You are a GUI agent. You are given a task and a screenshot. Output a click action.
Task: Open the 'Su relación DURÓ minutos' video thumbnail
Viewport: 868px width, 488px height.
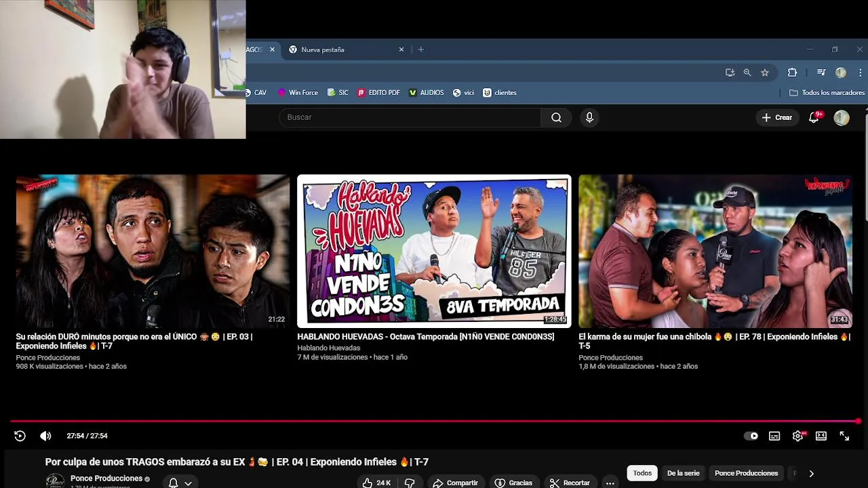point(153,251)
